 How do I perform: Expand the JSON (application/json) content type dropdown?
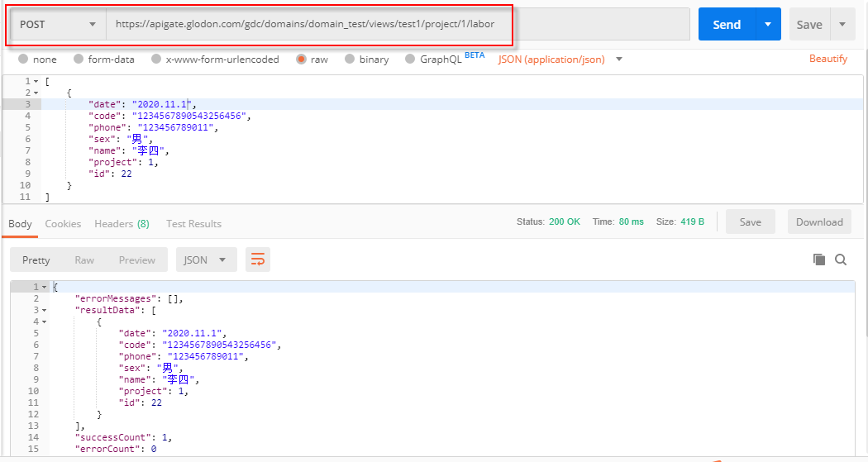pos(618,60)
